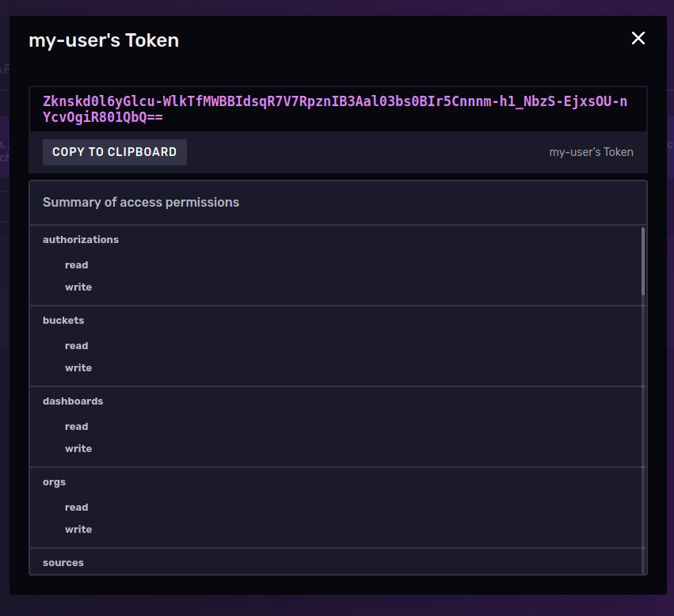The image size is (674, 616).
Task: Click the dashboards permission heading
Action: pyautogui.click(x=73, y=401)
